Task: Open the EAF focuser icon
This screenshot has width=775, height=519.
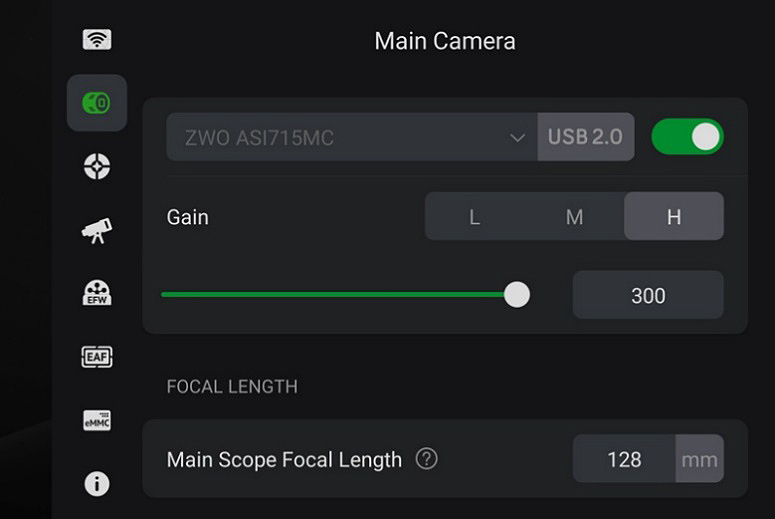Action: 97,356
